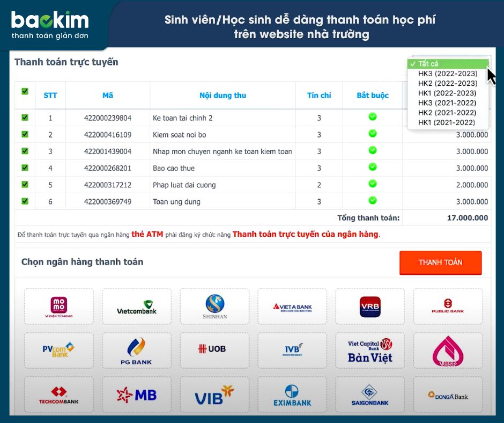Click the STT column header

[50, 96]
